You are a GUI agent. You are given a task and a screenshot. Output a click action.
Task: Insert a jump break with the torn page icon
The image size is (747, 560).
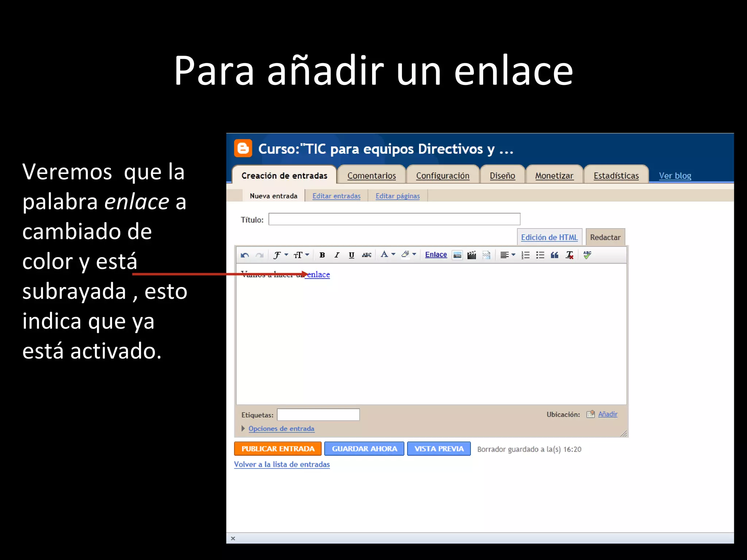[x=486, y=255]
